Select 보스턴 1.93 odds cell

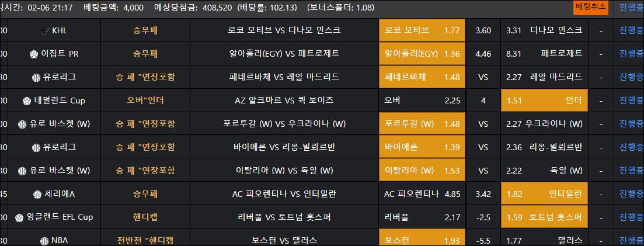coord(422,241)
